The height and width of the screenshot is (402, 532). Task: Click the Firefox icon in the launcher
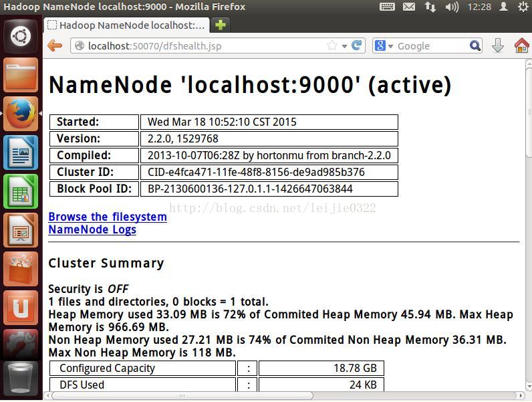click(21, 114)
